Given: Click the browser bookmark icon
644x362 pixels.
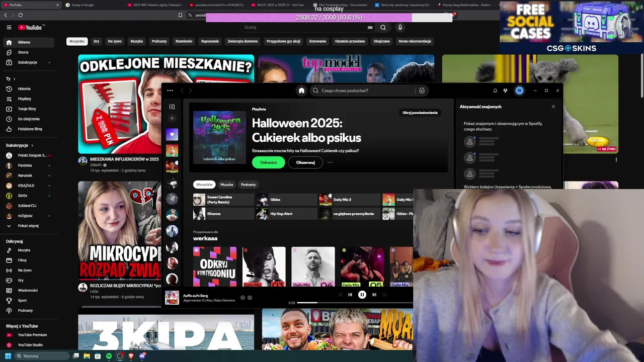Looking at the screenshot, I should tap(180, 15).
